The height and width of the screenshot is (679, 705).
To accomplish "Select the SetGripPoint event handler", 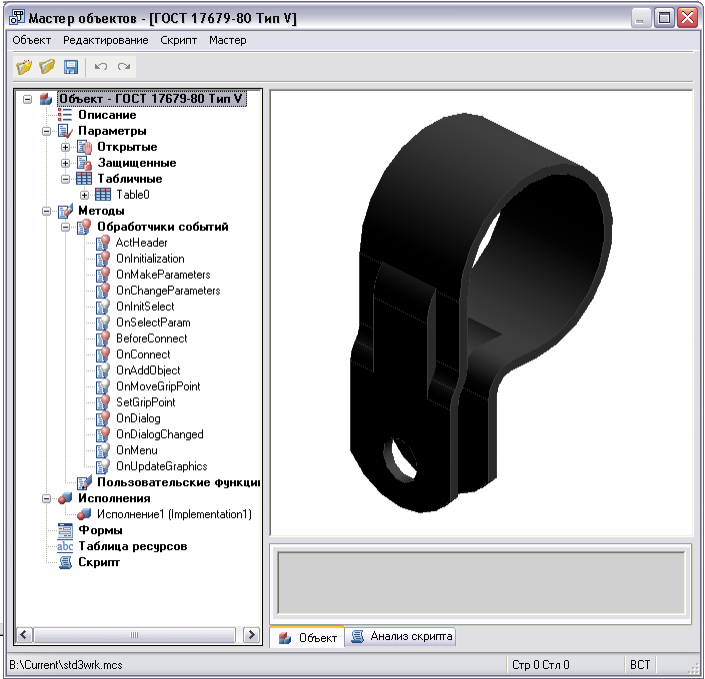I will tap(146, 402).
